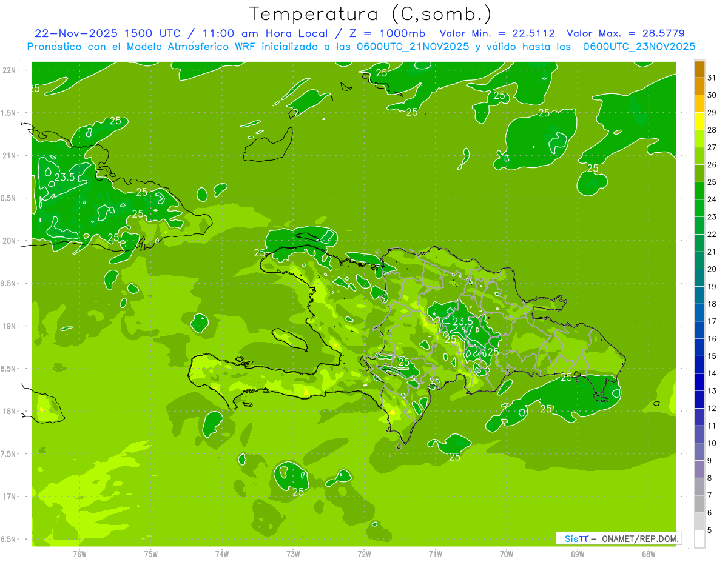Click the 20N latitude label

point(10,241)
